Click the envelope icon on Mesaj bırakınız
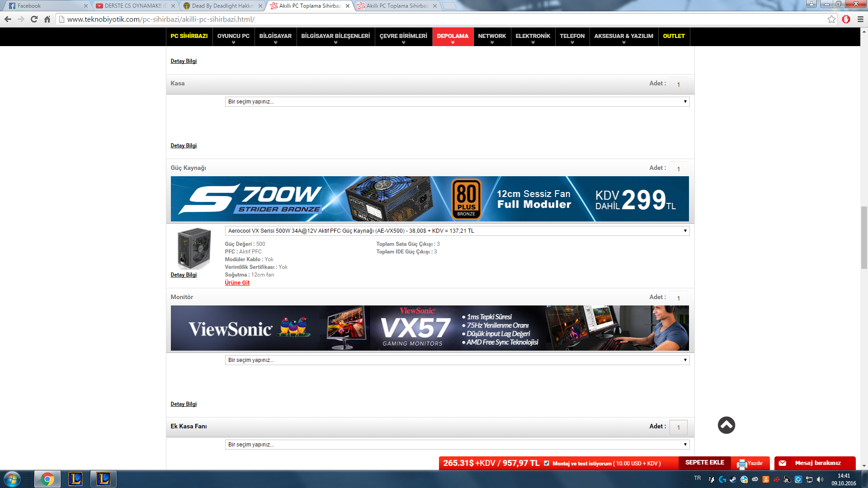Screen dimensions: 868x488 (x=783, y=463)
